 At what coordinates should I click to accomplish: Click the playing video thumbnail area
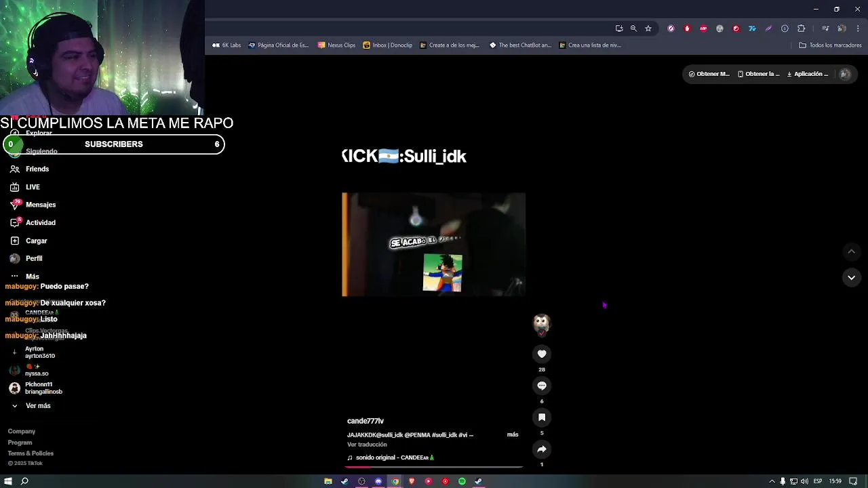coord(433,245)
